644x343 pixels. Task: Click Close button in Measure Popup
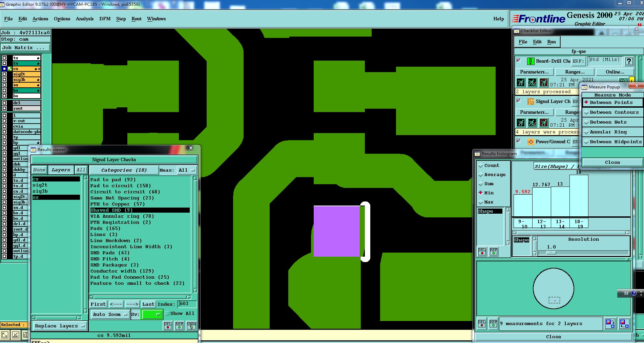pos(612,163)
